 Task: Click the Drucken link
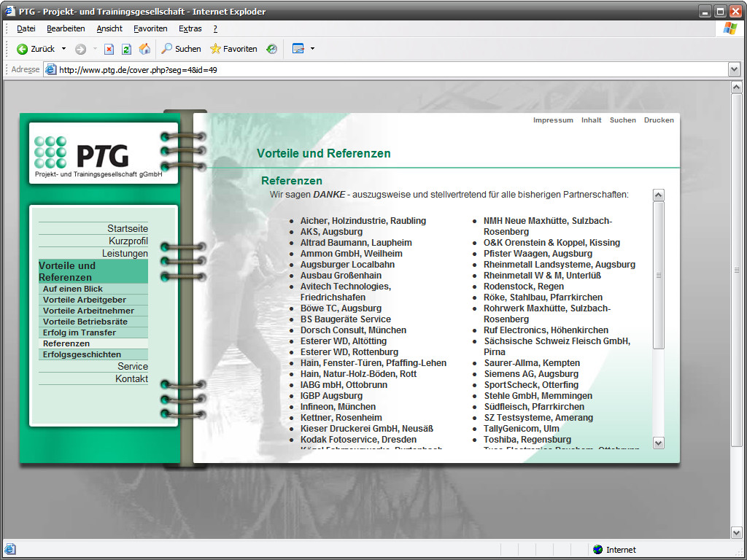click(x=659, y=120)
